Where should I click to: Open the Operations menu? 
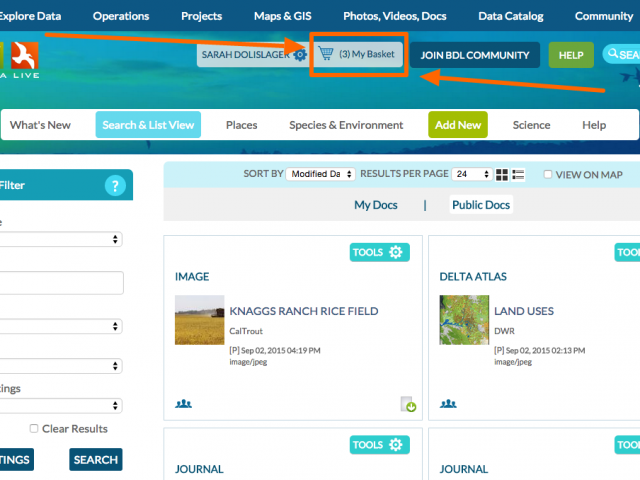[x=121, y=16]
